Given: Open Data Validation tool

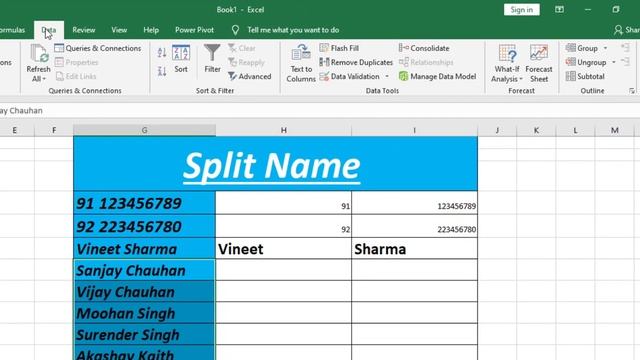Looking at the screenshot, I should [x=350, y=76].
